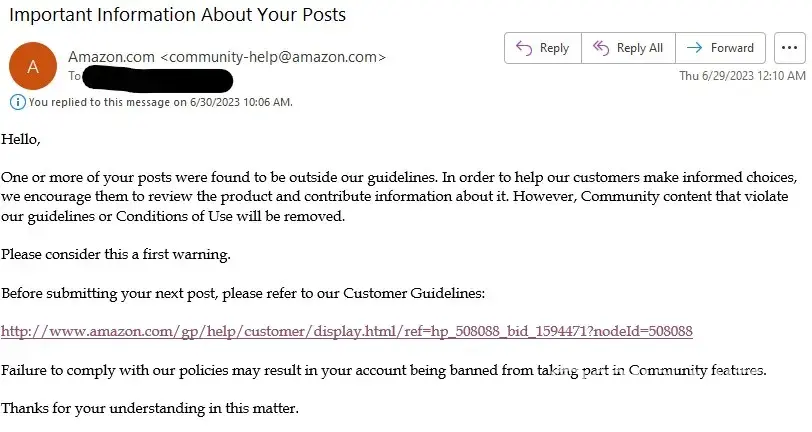The width and height of the screenshot is (812, 432).
Task: Click the "Please consider this a first warning" line
Action: pos(116,254)
